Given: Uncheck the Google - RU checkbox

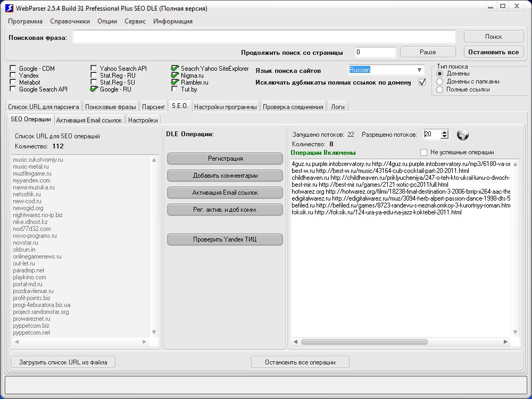Looking at the screenshot, I should (x=94, y=89).
